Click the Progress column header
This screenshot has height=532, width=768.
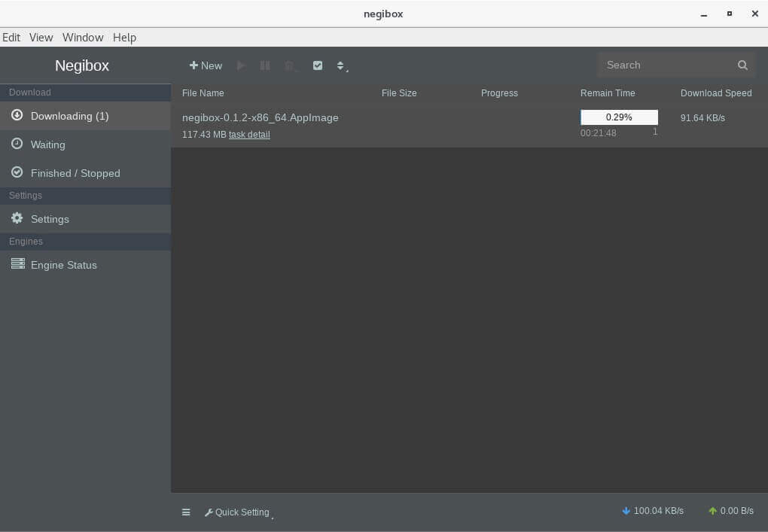tap(499, 93)
